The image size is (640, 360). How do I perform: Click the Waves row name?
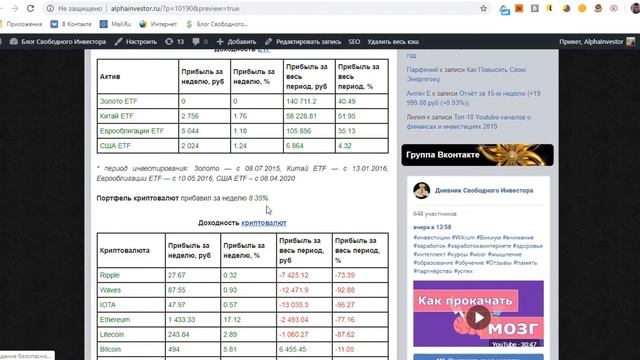tap(110, 290)
